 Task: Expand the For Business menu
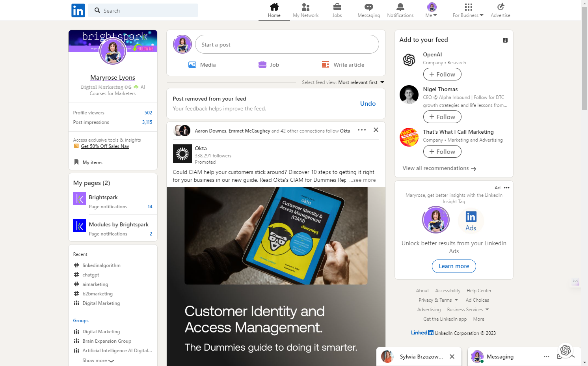point(468,10)
